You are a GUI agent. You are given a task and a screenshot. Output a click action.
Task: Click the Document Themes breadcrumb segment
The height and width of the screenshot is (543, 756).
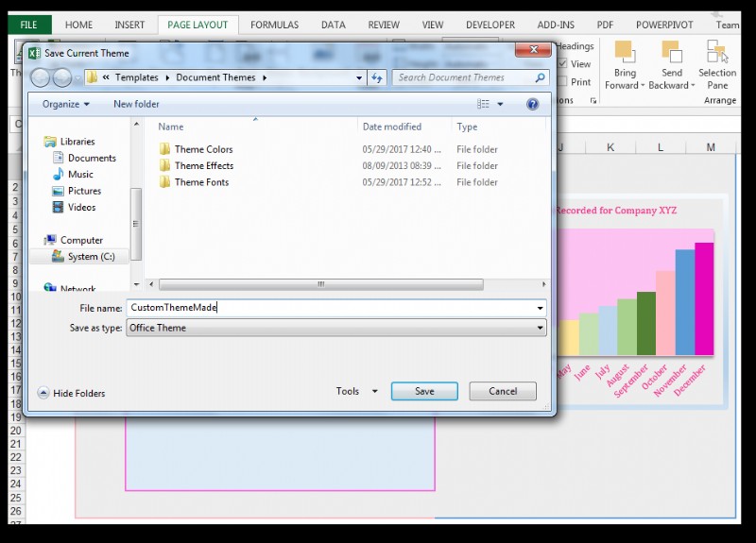(215, 77)
